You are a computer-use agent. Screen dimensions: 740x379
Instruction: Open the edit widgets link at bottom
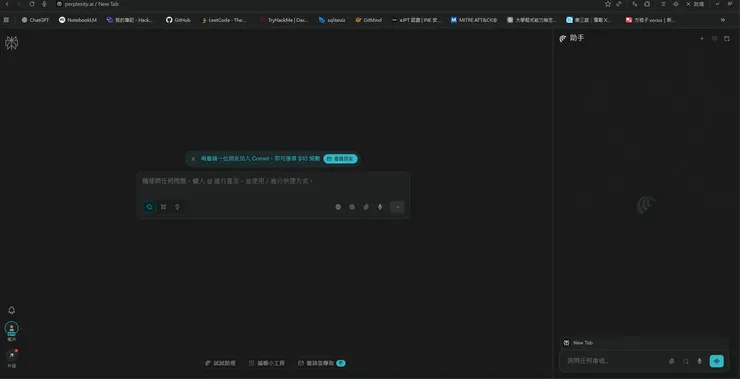[x=267, y=363]
